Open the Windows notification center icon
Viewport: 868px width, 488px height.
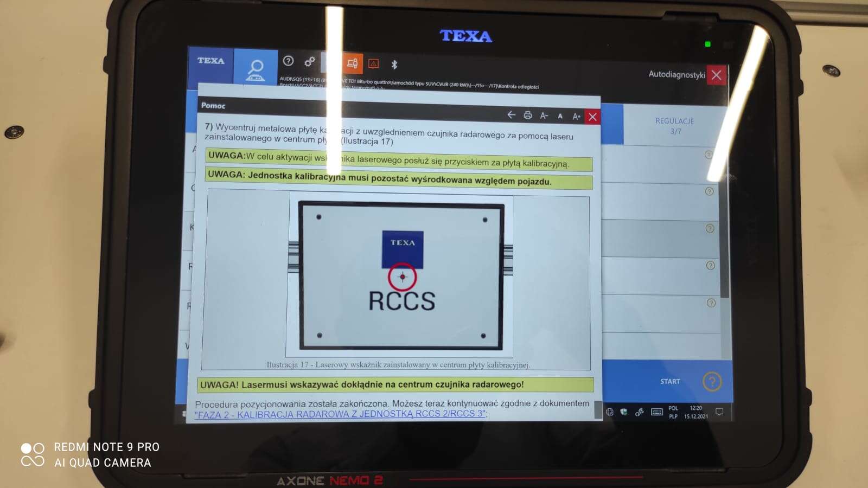tap(719, 412)
